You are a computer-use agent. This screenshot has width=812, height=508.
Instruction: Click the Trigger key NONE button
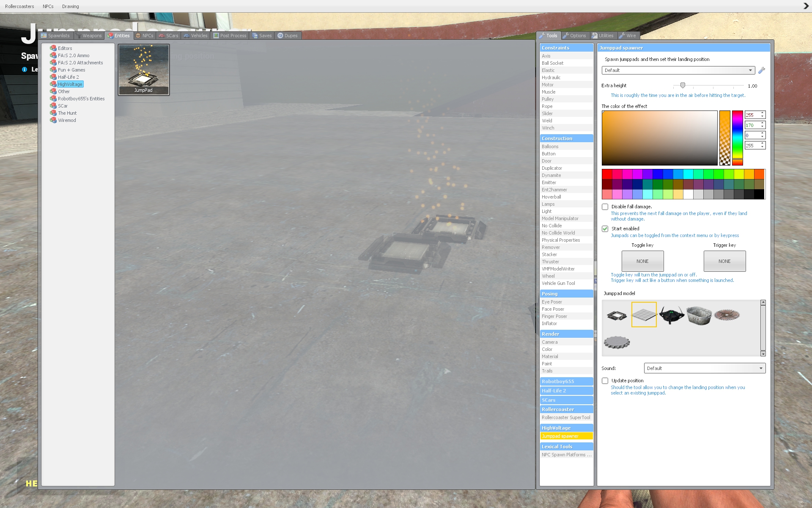click(724, 261)
